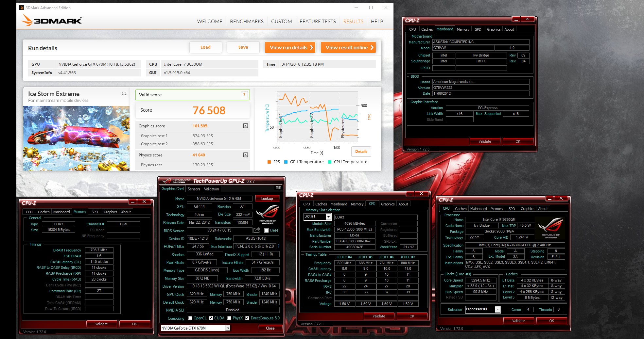Click Validate in CPU-Z CPU window
Viewport: 644px width, 339px height.
518,321
